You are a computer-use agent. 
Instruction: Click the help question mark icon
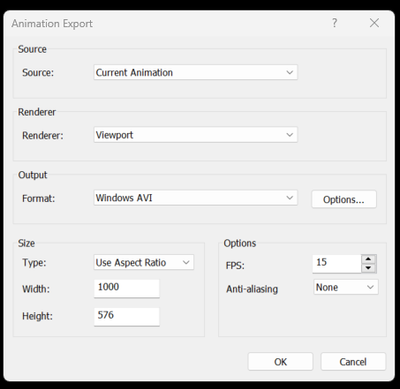(334, 23)
